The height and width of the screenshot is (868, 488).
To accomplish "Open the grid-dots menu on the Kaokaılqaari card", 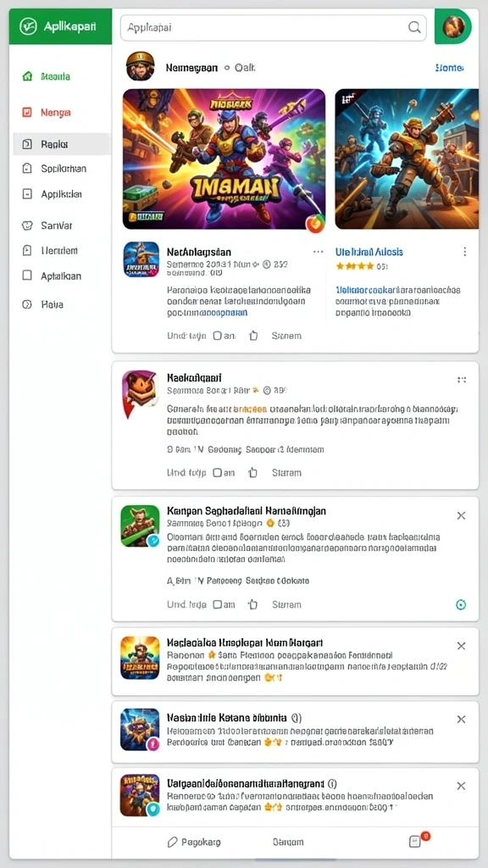I will point(462,380).
